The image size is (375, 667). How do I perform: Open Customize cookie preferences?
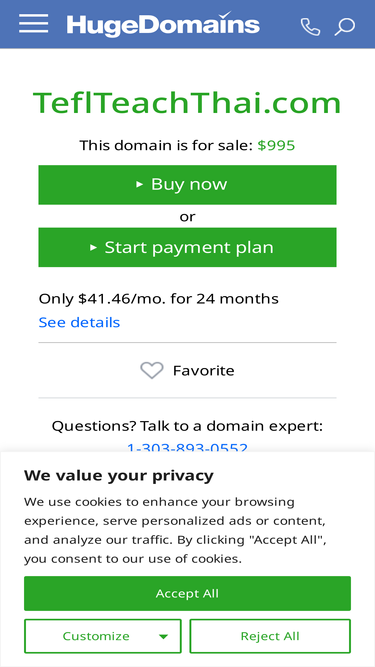[103, 636]
